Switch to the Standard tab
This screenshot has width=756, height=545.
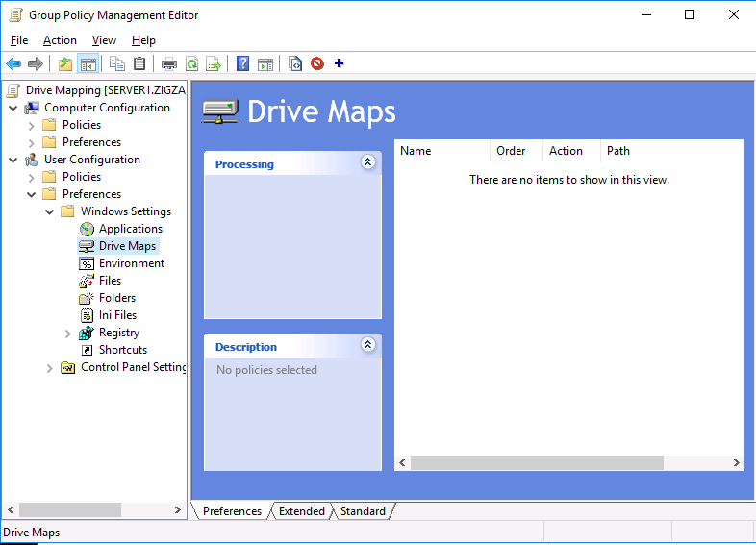[x=363, y=510]
